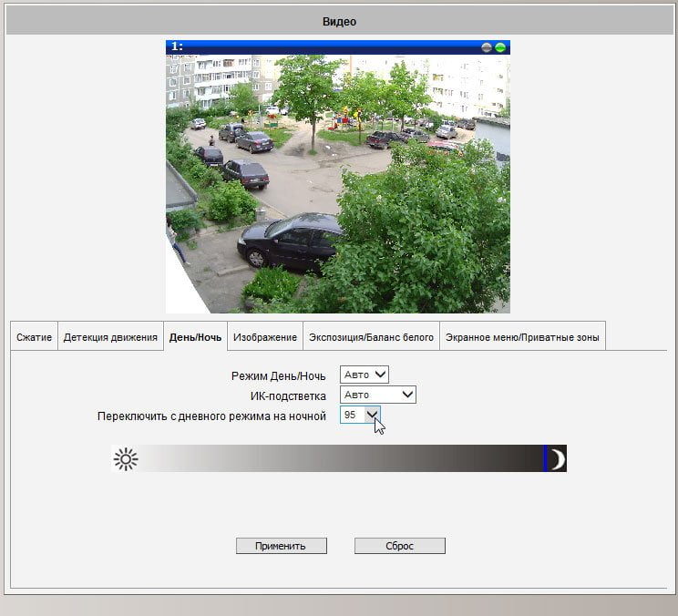
Task: Click the crescent moon icon on brightness bar
Action: tap(559, 458)
